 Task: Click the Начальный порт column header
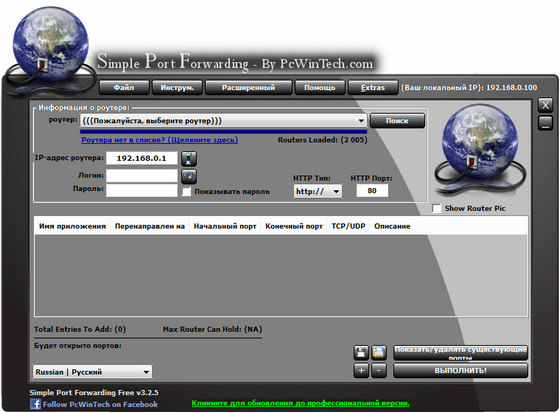click(x=225, y=226)
